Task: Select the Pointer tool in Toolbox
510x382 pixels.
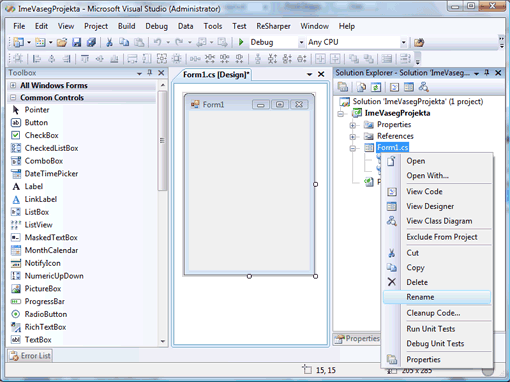Action: point(37,110)
